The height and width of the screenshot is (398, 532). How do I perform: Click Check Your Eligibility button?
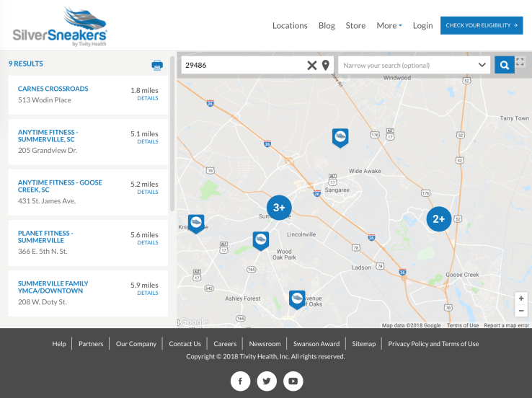click(482, 25)
